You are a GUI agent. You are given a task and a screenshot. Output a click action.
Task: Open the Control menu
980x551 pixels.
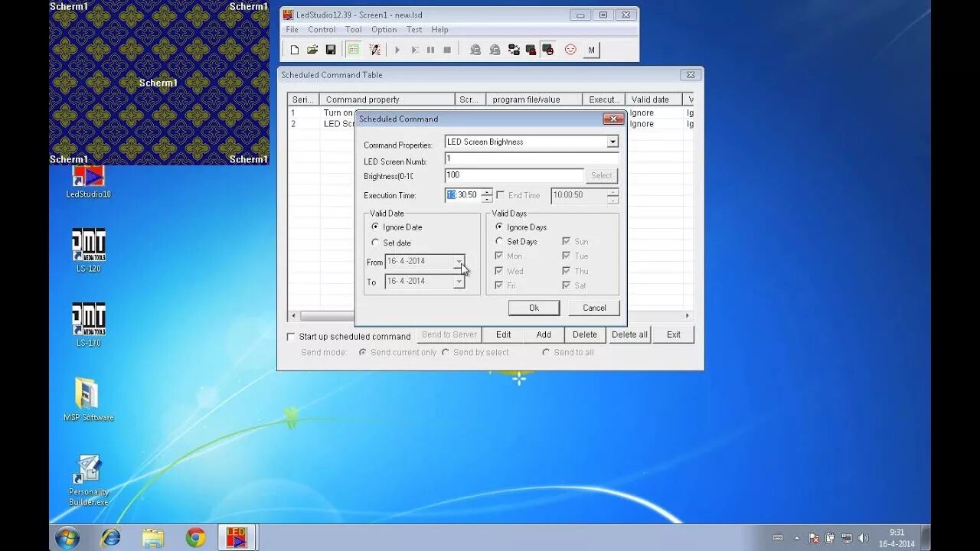322,30
